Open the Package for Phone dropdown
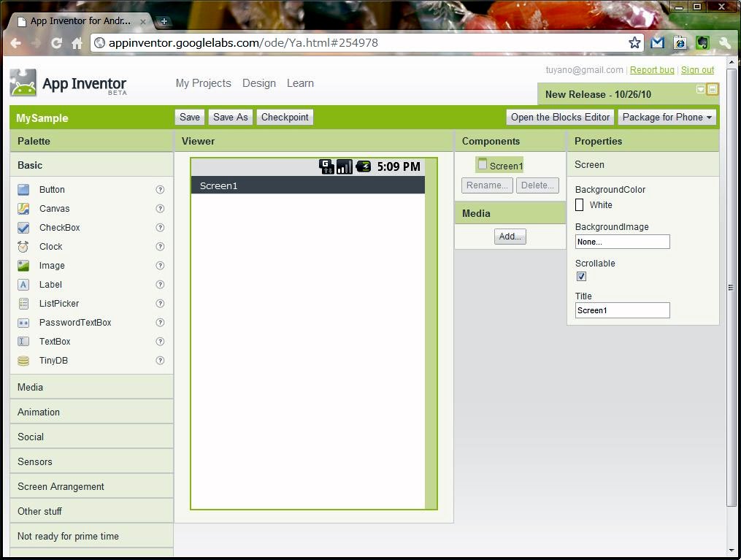741x560 pixels. 667,117
